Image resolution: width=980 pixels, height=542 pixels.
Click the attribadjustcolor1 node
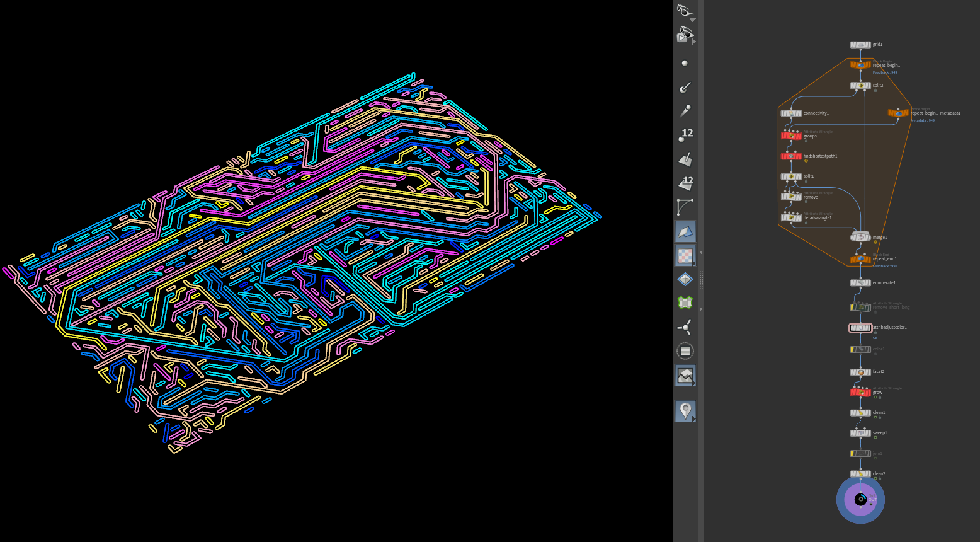(x=860, y=328)
